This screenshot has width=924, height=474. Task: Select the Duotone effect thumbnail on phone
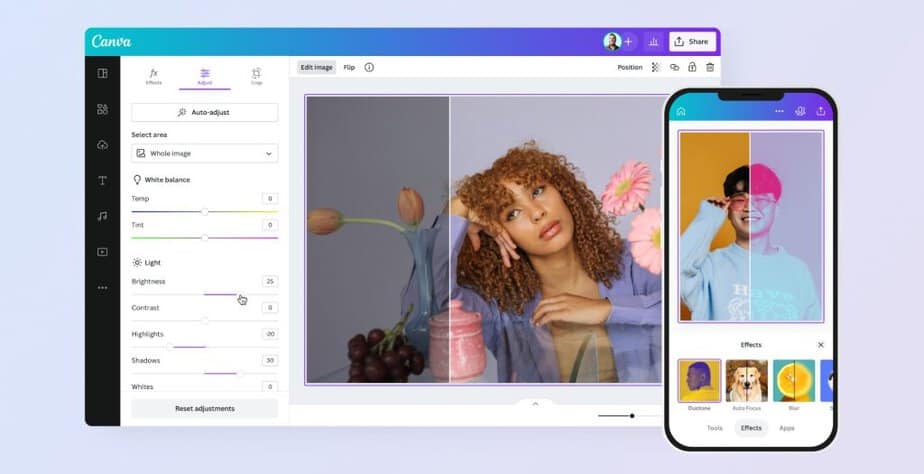point(699,381)
